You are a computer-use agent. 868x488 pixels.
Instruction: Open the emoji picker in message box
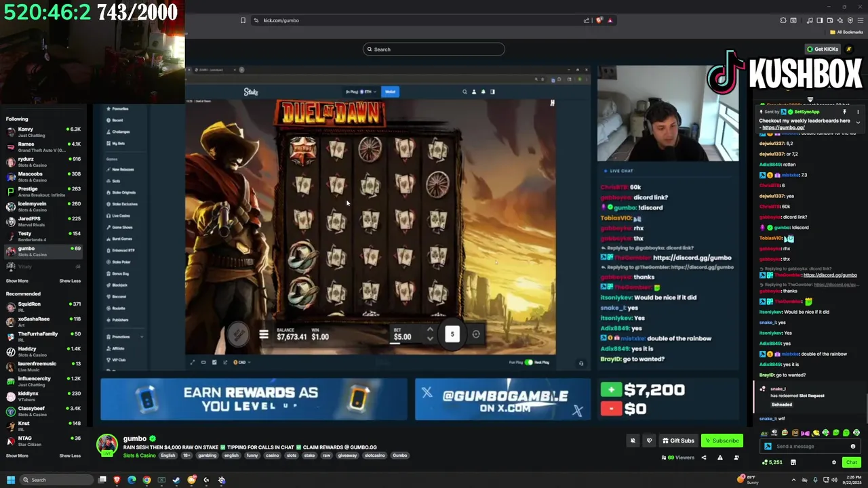coord(852,446)
